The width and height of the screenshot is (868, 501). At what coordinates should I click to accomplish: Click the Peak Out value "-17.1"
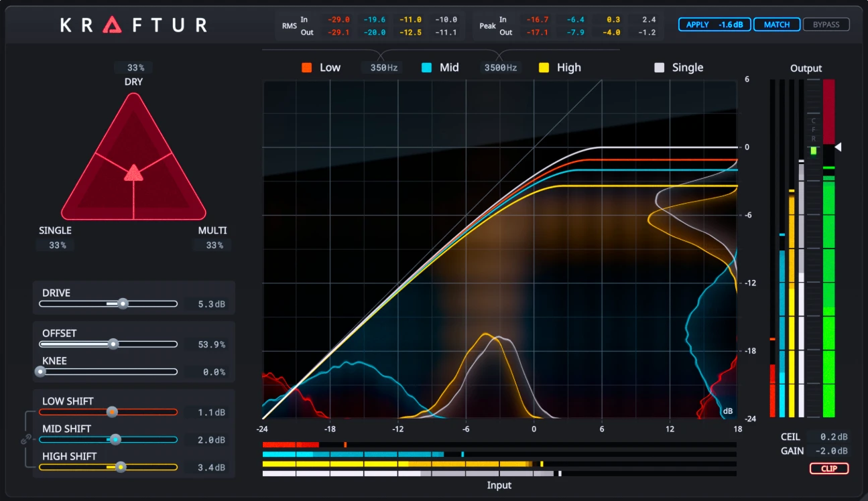[536, 32]
